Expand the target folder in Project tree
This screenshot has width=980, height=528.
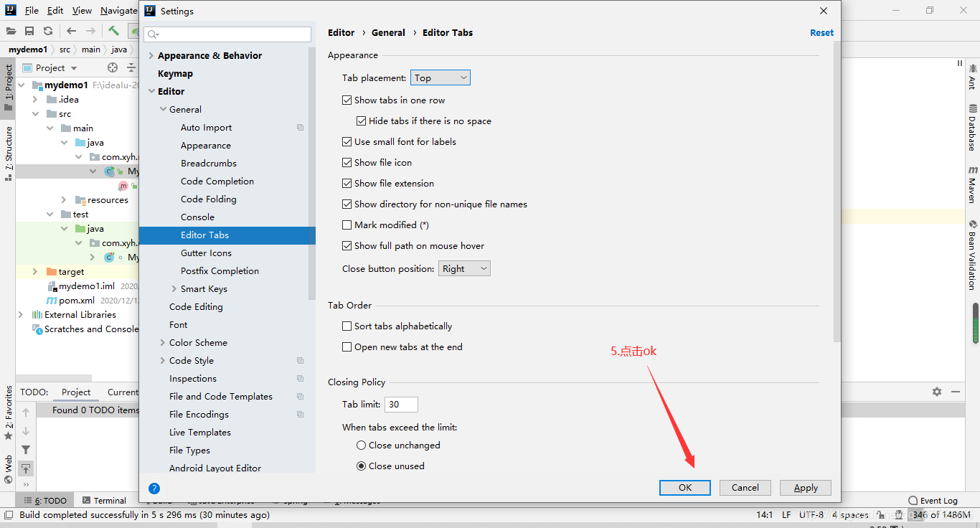(35, 272)
